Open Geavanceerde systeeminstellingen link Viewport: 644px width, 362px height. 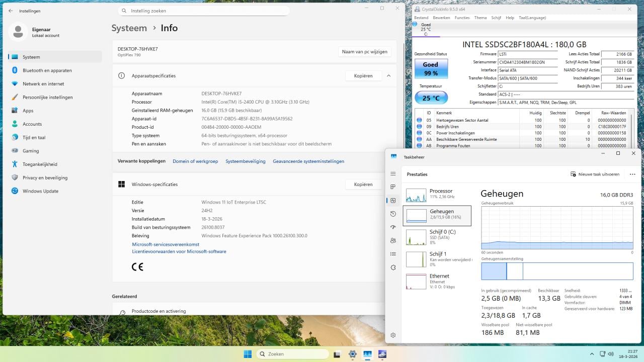[x=308, y=161]
